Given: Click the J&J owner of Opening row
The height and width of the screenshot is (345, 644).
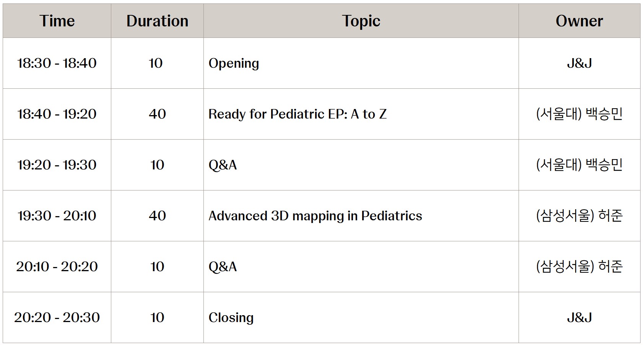Looking at the screenshot, I should 579,63.
